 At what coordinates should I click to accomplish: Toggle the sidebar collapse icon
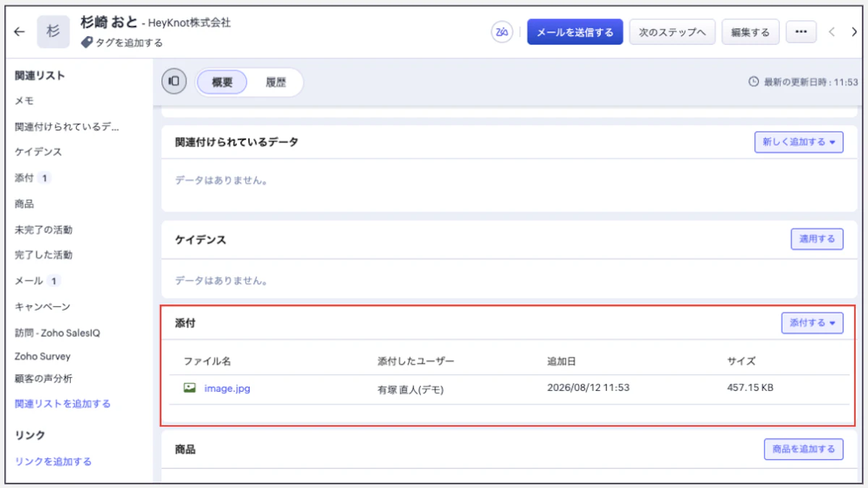click(174, 82)
